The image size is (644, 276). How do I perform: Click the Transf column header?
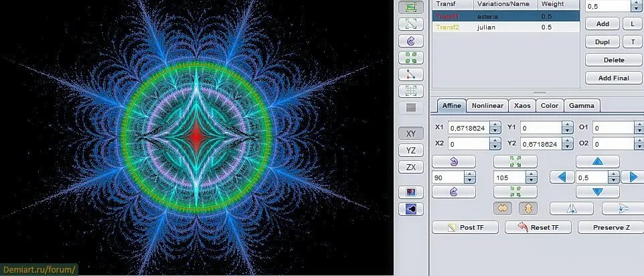(x=453, y=4)
